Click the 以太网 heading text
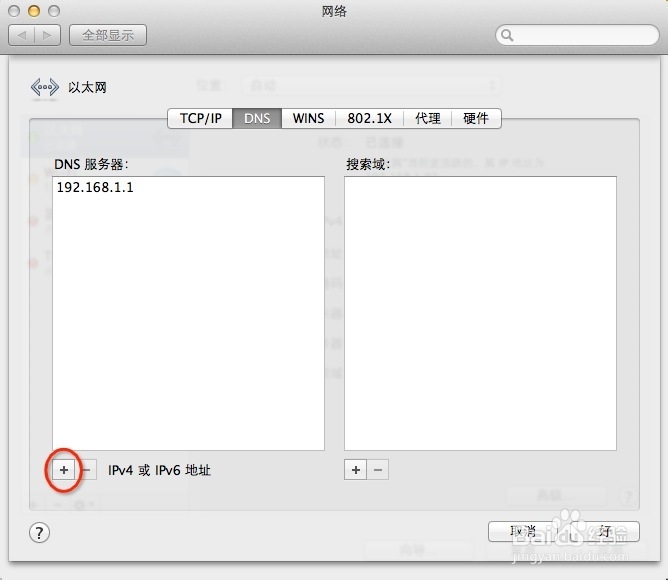 (87, 87)
